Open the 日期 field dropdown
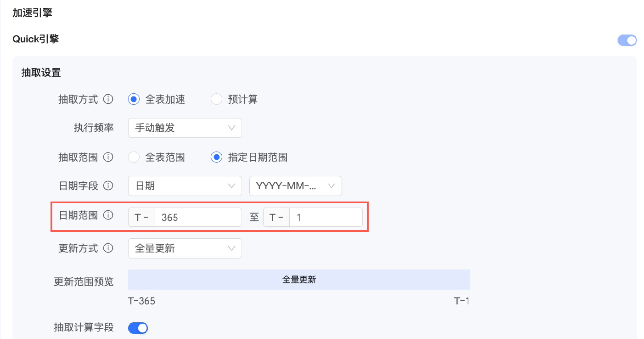The height and width of the screenshot is (339, 644). 185,186
